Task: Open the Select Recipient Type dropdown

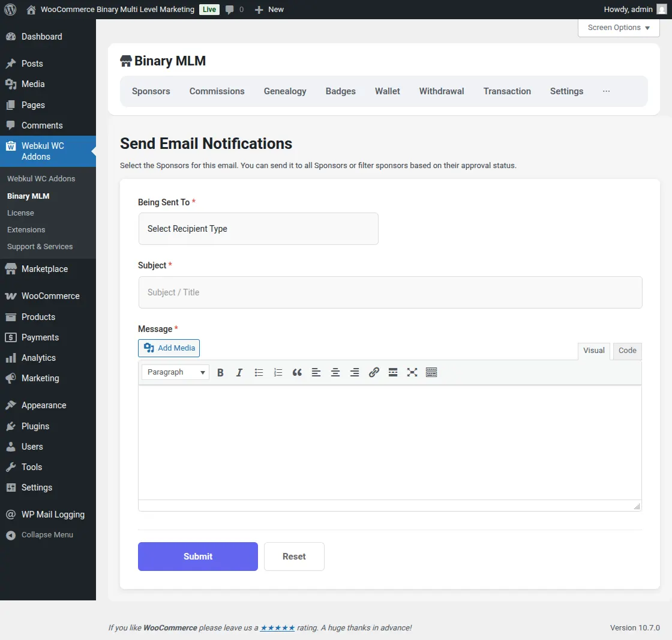Action: [259, 229]
